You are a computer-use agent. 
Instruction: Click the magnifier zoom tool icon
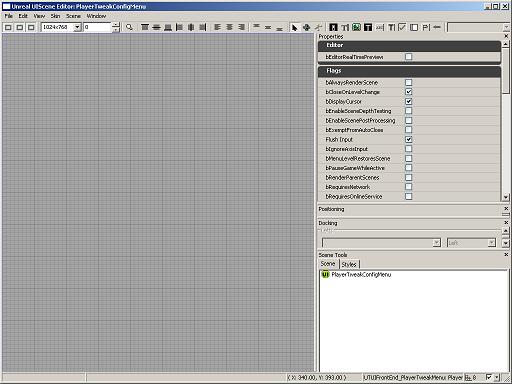(129, 27)
